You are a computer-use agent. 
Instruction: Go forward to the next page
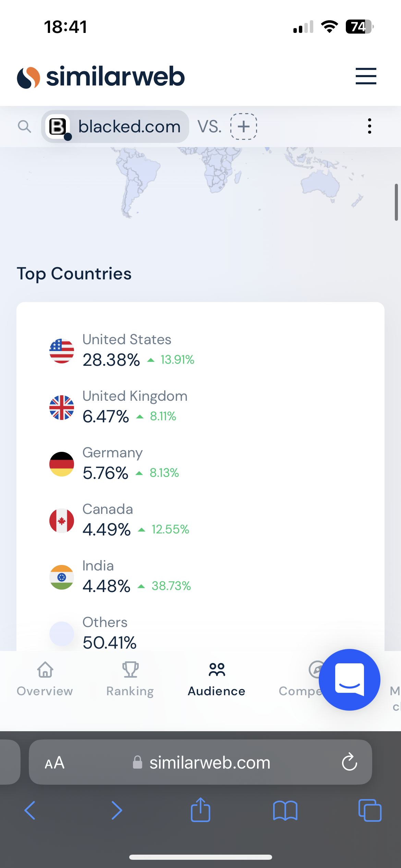point(117,810)
